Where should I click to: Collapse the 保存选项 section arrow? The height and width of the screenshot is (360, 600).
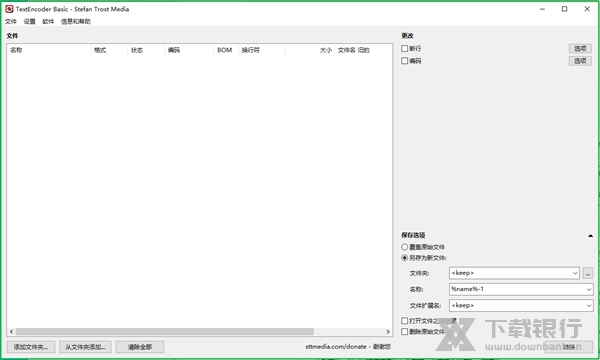[x=590, y=236]
